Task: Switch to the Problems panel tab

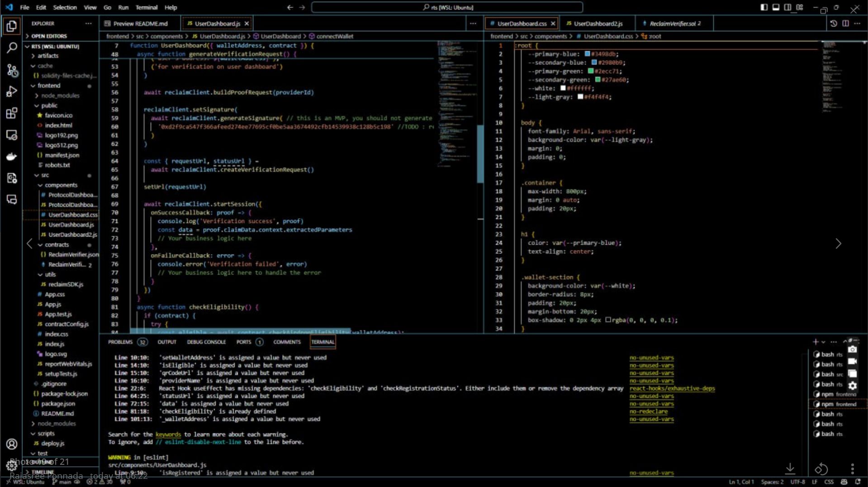Action: [x=120, y=342]
